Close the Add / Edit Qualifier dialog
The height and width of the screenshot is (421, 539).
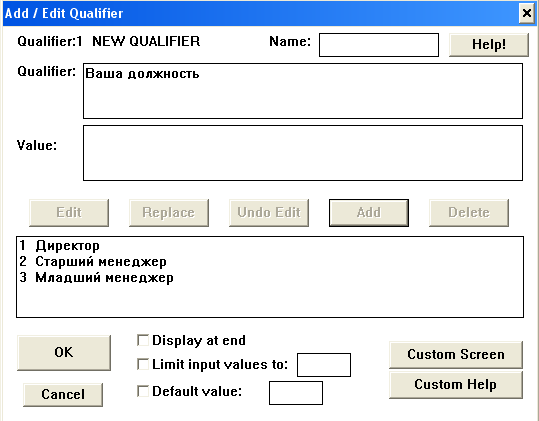coord(527,13)
